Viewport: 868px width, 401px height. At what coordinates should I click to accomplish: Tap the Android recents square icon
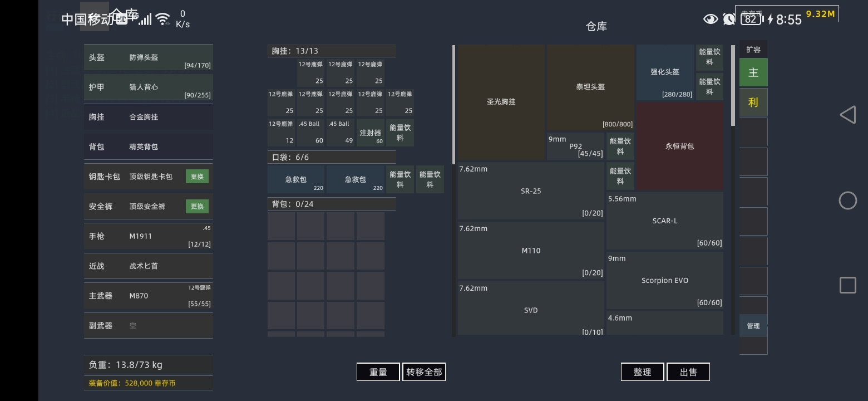click(847, 285)
